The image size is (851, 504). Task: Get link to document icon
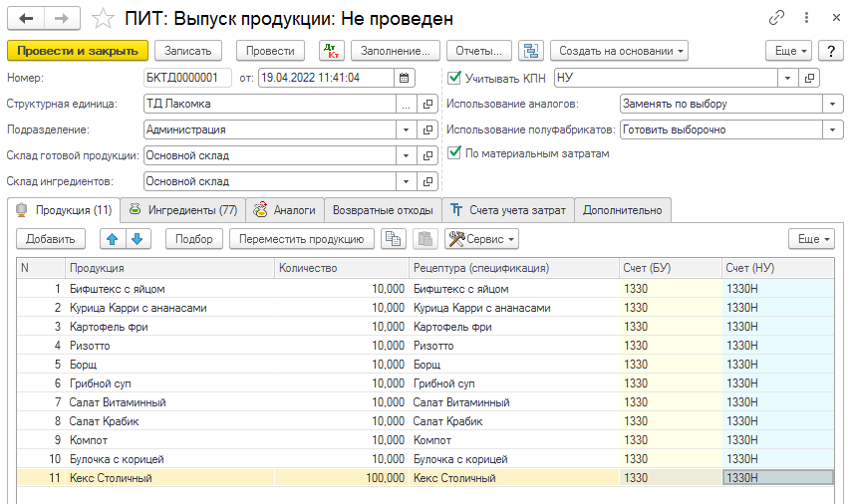tap(776, 18)
